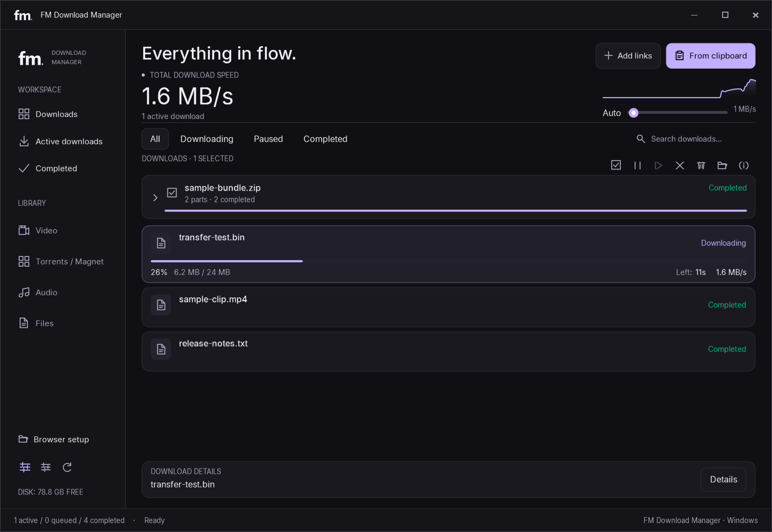
Task: Select the sample-clip.mp4 download row name
Action: pyautogui.click(x=213, y=299)
